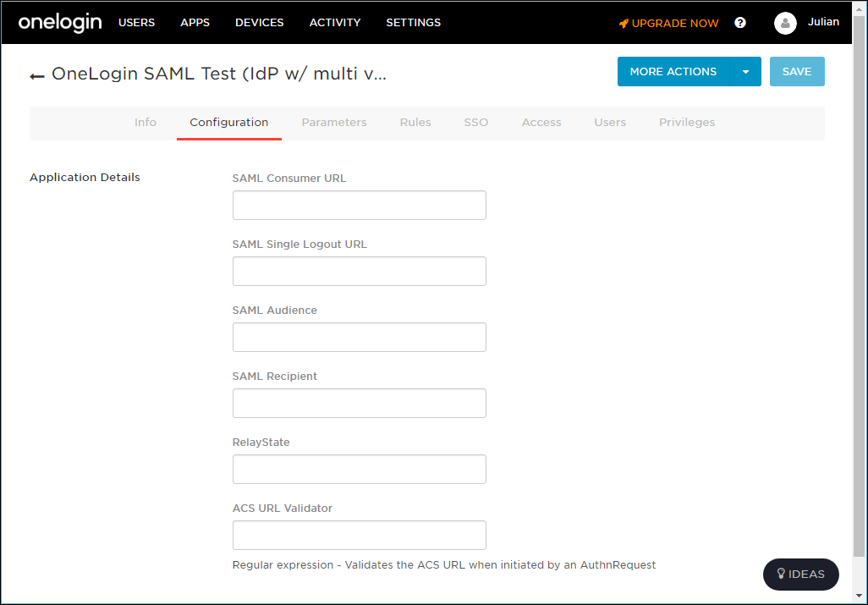Go back using the left arrow icon
This screenshot has width=868, height=605.
[37, 76]
